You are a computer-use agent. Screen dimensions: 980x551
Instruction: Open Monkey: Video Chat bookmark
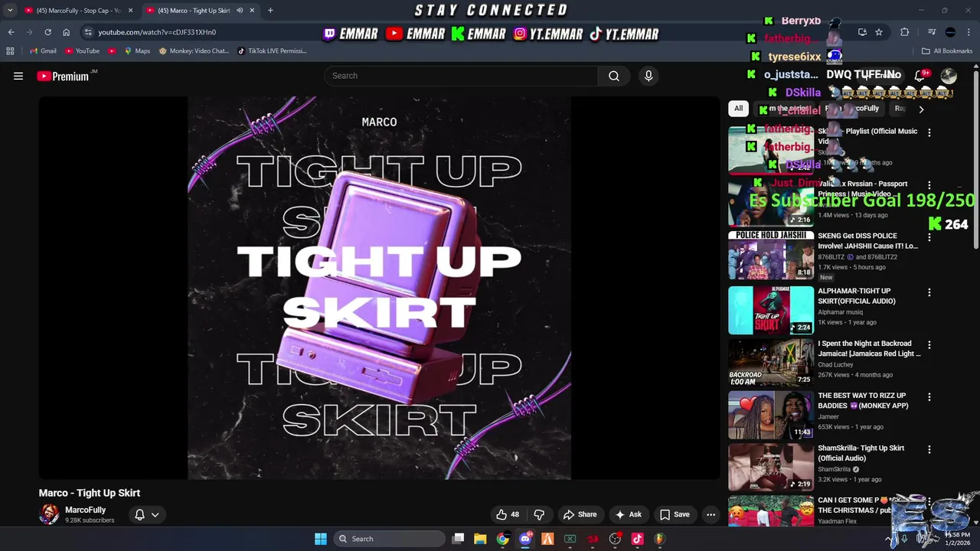point(194,51)
